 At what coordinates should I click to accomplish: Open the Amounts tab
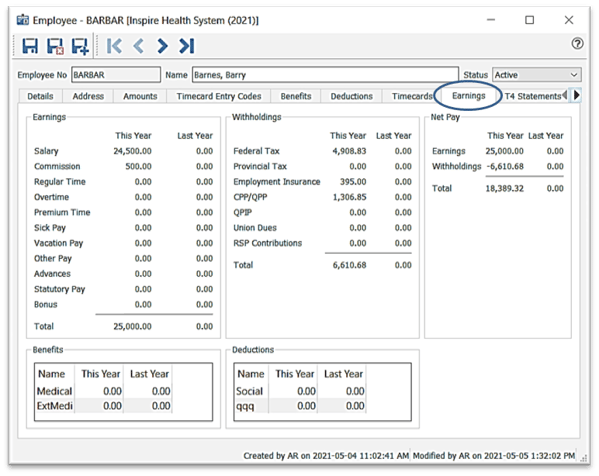140,96
